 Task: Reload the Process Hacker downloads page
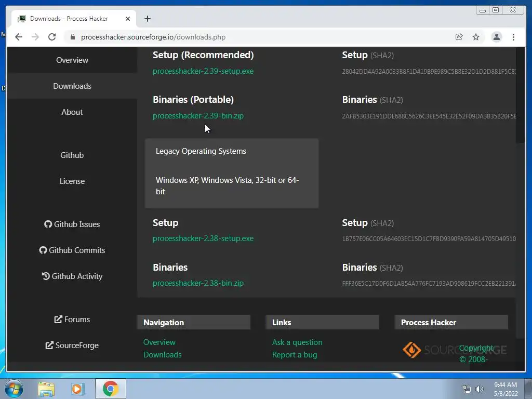(x=52, y=37)
